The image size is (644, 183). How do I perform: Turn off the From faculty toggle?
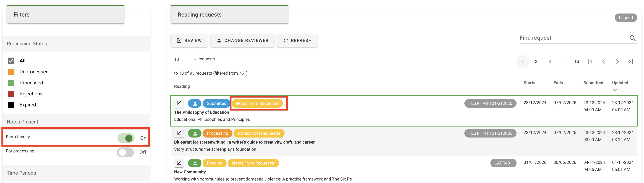click(126, 138)
